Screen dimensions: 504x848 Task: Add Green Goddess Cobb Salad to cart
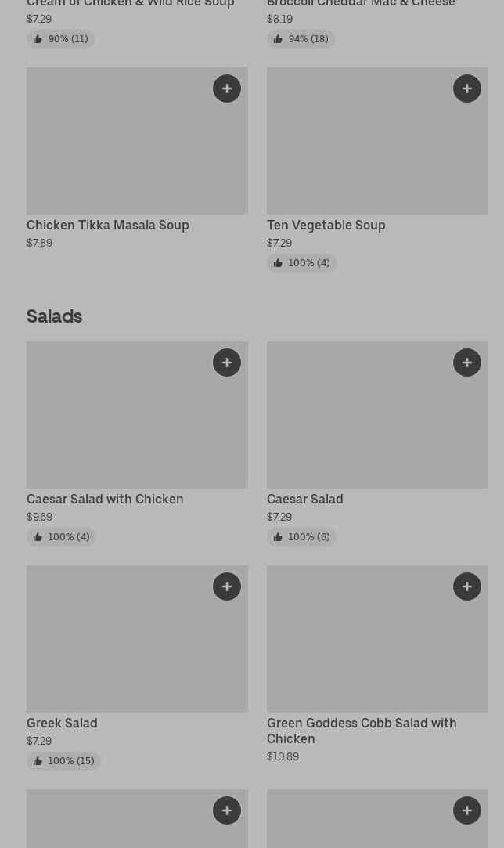[467, 586]
